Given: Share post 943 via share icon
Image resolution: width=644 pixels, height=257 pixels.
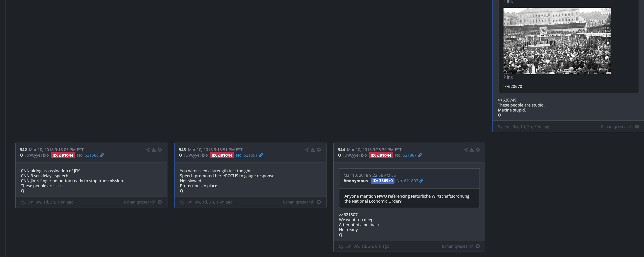Looking at the screenshot, I should [307, 150].
